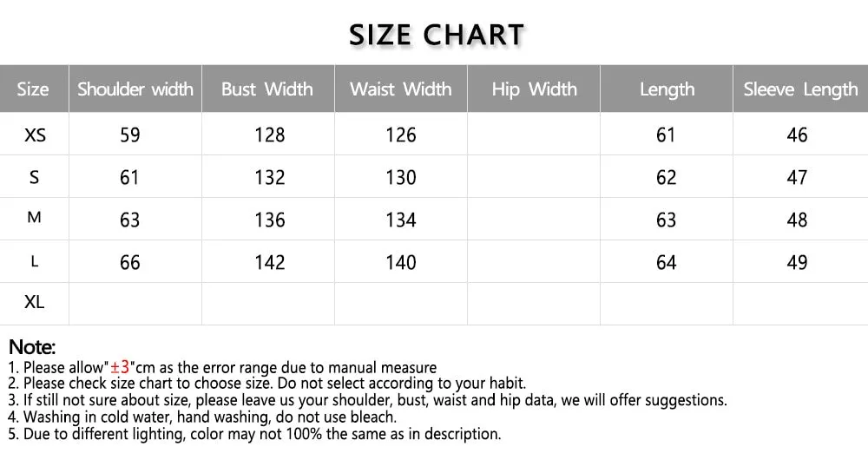The image size is (868, 453).
Task: Select the M size row label
Action: (x=35, y=217)
